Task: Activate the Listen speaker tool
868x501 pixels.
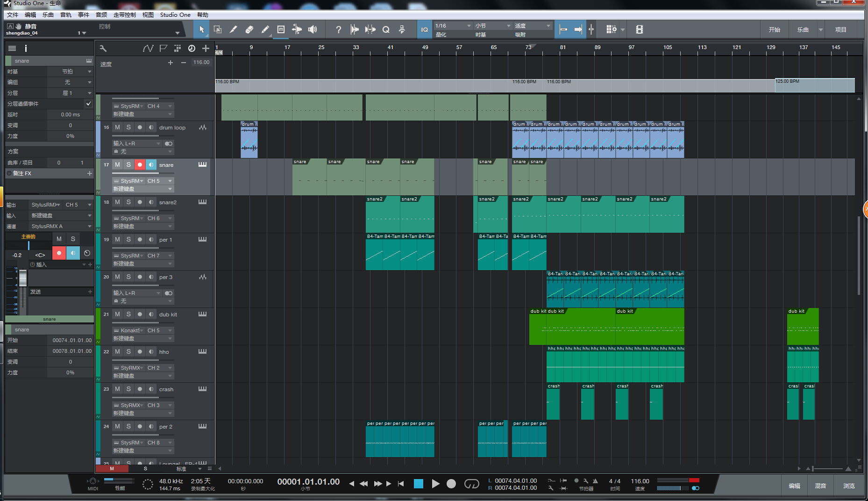Action: [x=313, y=29]
